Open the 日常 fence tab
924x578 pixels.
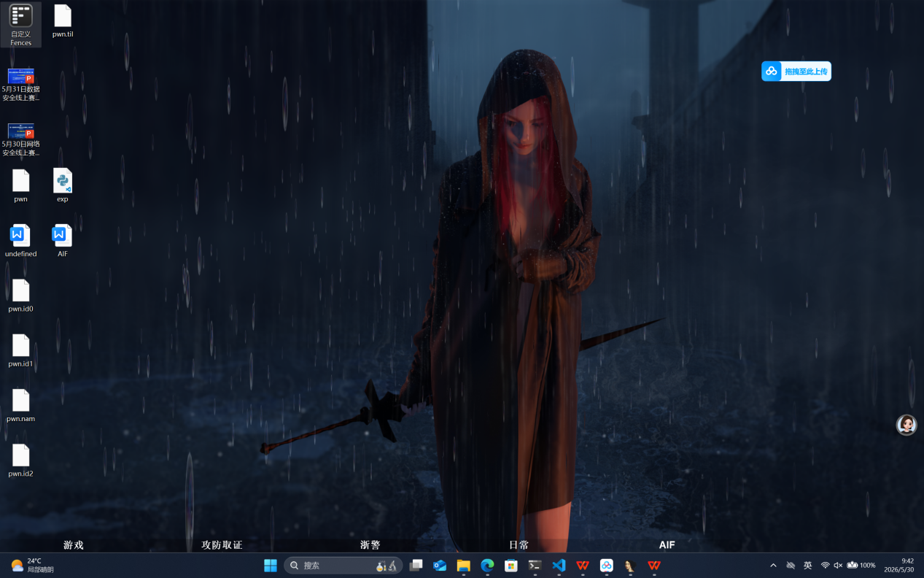point(519,545)
